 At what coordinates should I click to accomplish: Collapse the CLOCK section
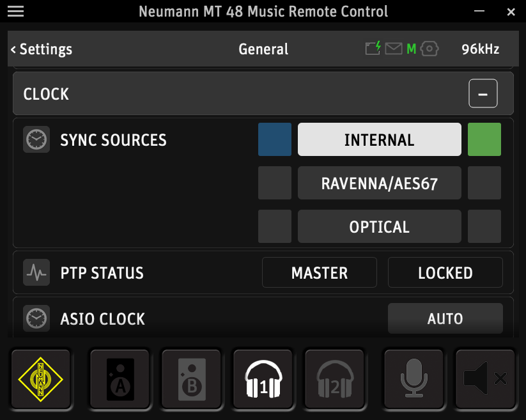tap(483, 93)
